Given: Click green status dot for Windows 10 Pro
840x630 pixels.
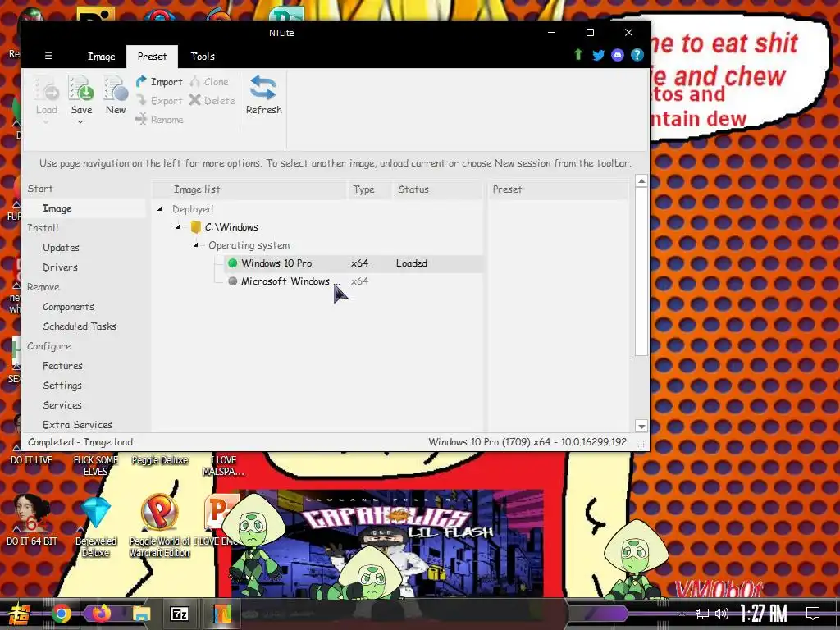Looking at the screenshot, I should tap(232, 263).
